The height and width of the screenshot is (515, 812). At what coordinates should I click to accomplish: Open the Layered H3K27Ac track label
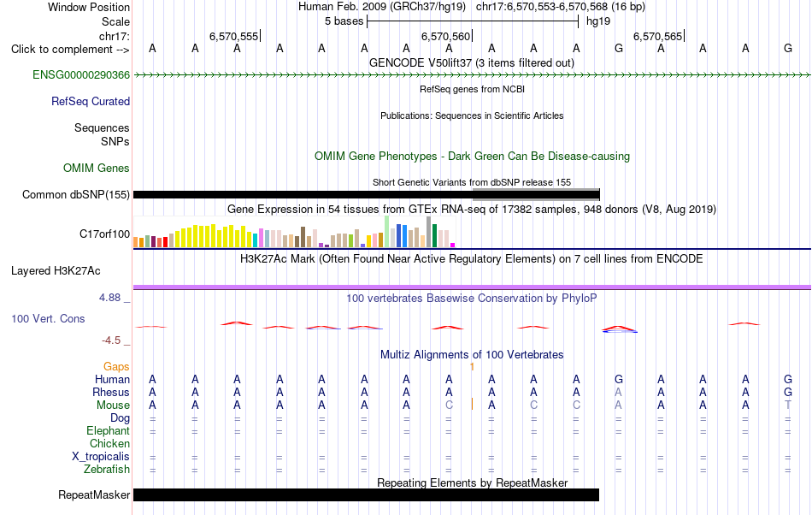pos(56,271)
